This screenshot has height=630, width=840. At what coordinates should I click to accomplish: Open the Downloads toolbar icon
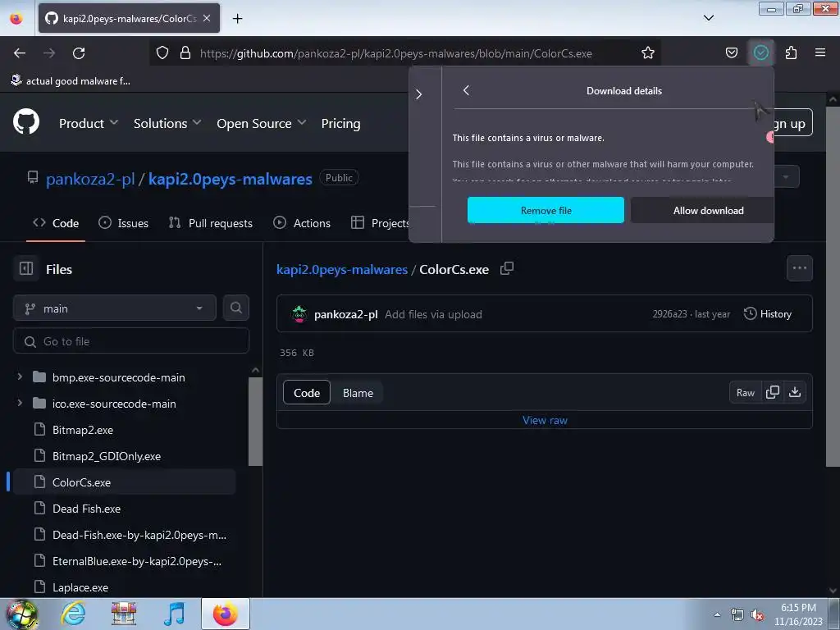760,52
